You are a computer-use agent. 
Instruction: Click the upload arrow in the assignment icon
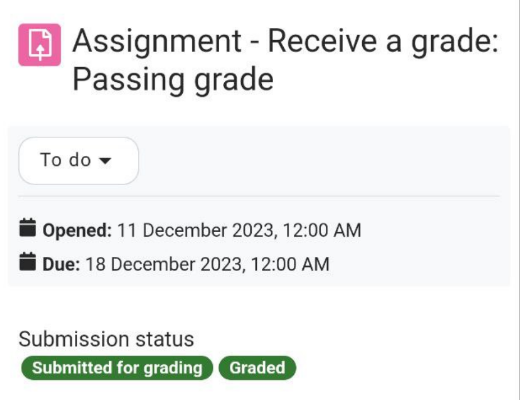point(40,50)
